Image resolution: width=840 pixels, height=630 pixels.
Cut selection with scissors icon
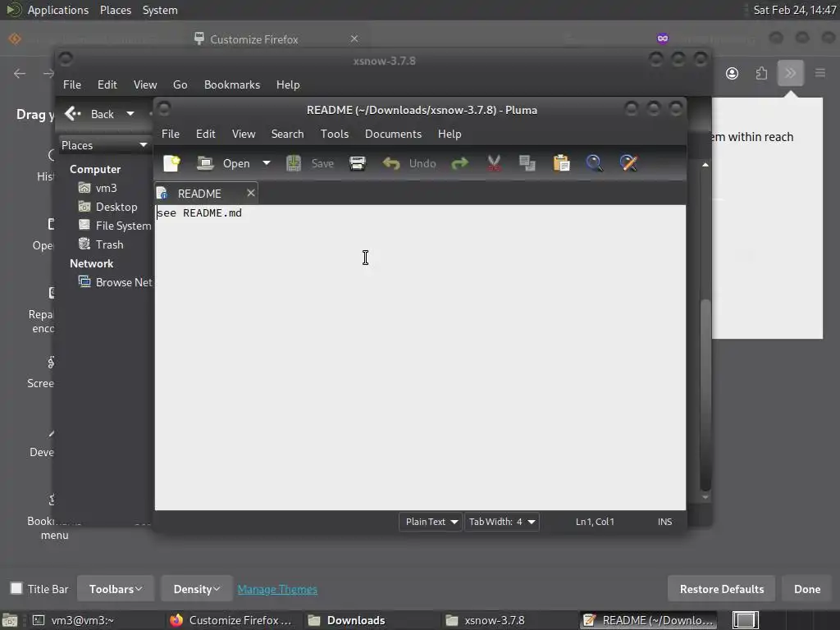coord(494,163)
